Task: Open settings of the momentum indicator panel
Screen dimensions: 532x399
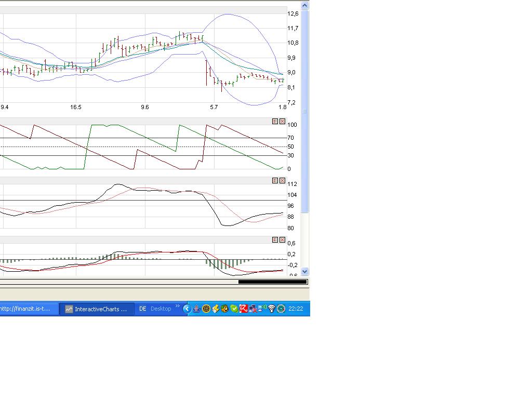Action: tap(275, 180)
